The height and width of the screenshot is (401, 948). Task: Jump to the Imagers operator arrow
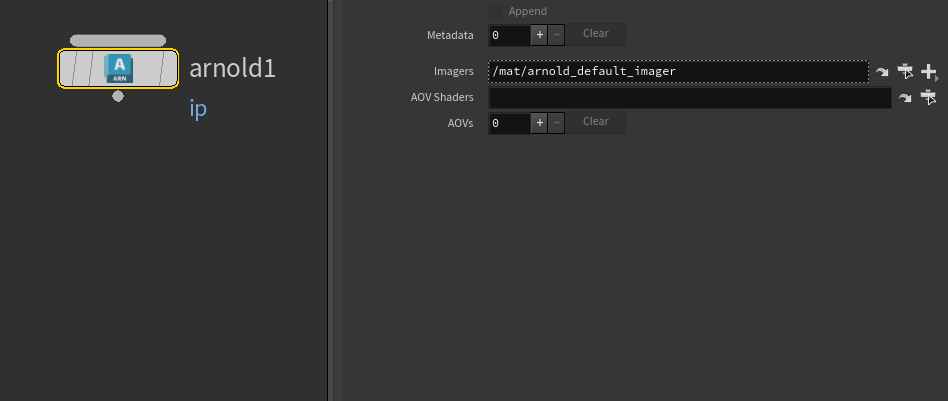tap(882, 72)
